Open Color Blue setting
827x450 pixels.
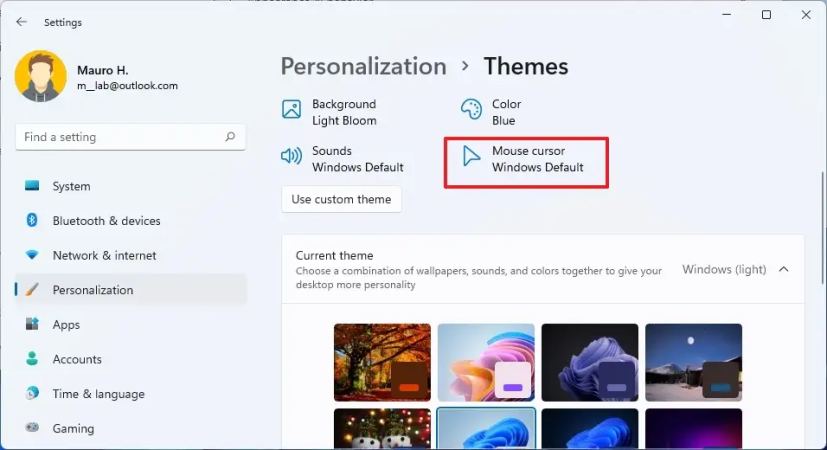point(492,112)
